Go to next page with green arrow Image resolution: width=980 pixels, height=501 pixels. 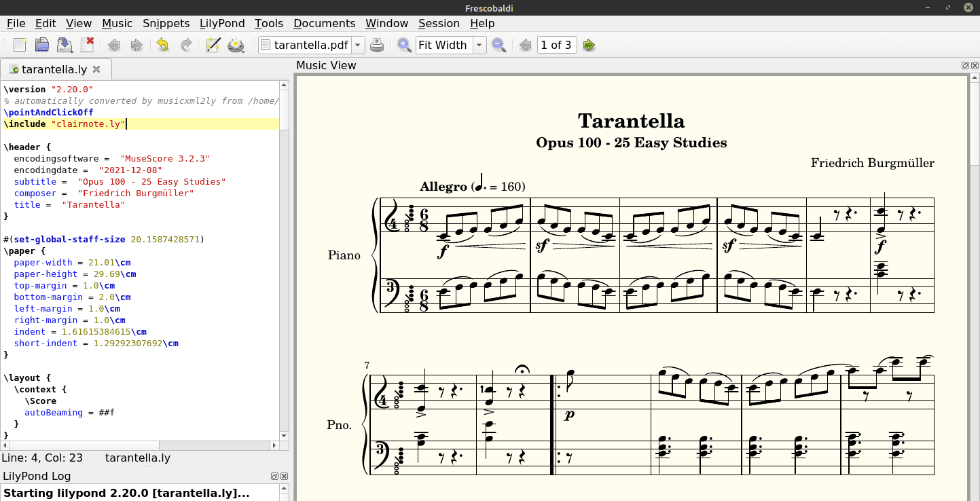(x=589, y=45)
